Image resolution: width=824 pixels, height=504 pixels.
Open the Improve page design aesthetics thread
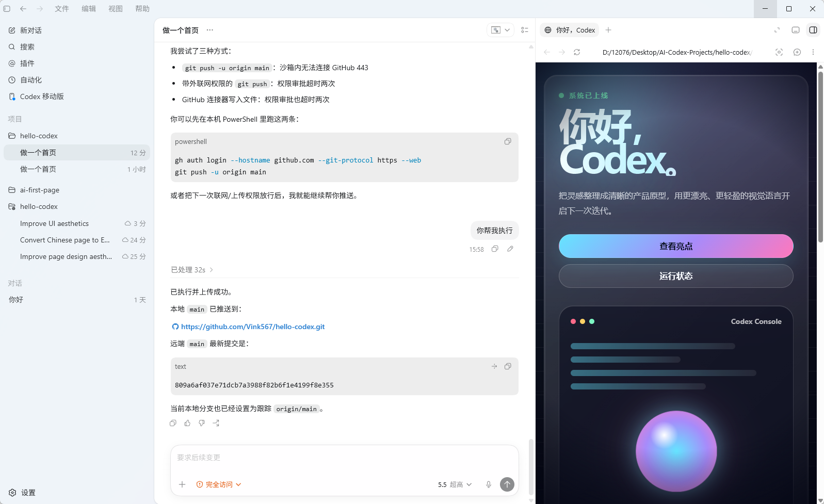click(x=77, y=257)
